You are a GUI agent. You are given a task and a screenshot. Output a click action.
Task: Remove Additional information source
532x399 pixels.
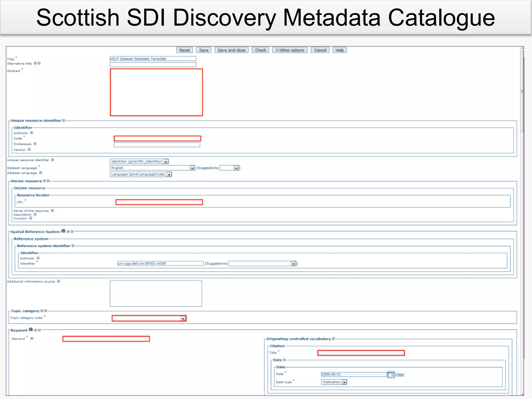59,281
